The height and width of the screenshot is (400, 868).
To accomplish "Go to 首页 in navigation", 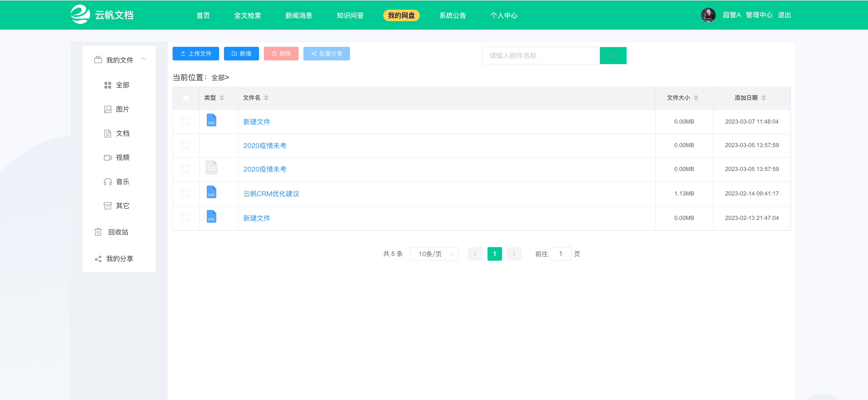I will [x=203, y=15].
